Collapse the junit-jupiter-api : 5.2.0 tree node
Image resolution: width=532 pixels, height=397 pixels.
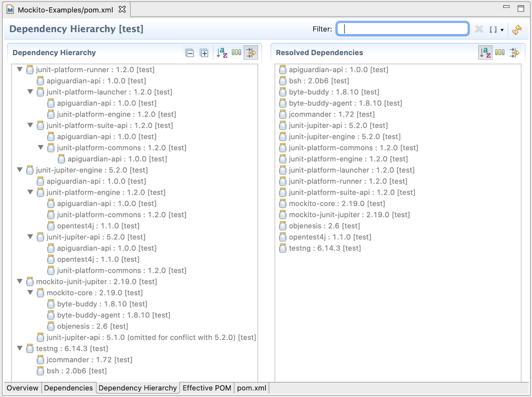click(31, 237)
